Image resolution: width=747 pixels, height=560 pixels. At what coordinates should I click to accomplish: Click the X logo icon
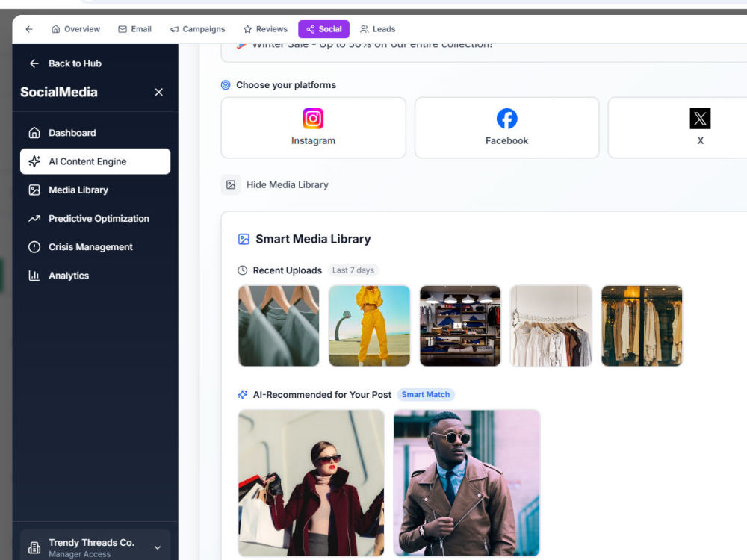[x=701, y=119]
